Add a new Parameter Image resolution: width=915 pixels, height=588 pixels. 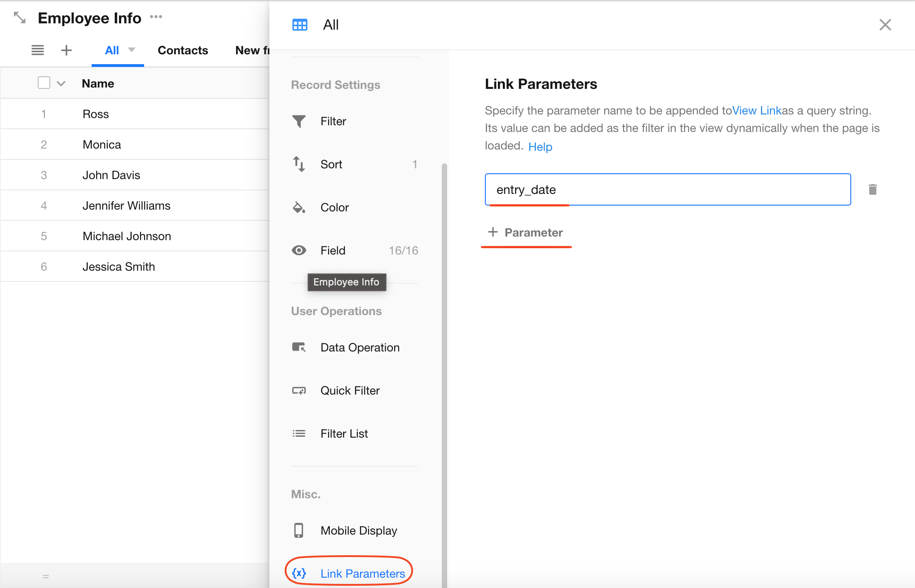[x=526, y=233]
